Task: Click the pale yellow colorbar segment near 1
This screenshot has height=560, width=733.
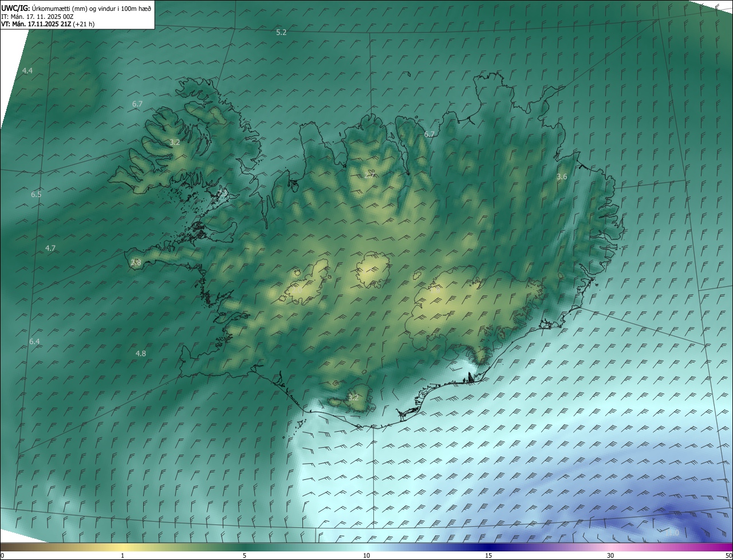Action: pyautogui.click(x=123, y=547)
